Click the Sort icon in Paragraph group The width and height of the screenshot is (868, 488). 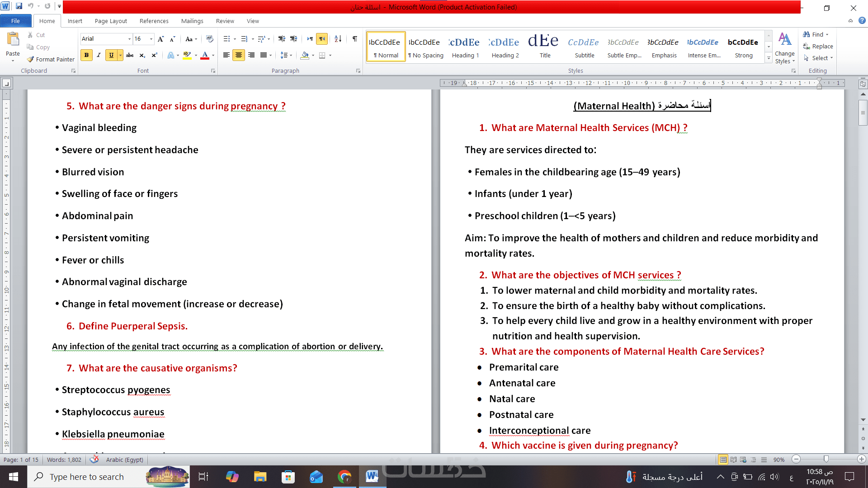click(338, 39)
